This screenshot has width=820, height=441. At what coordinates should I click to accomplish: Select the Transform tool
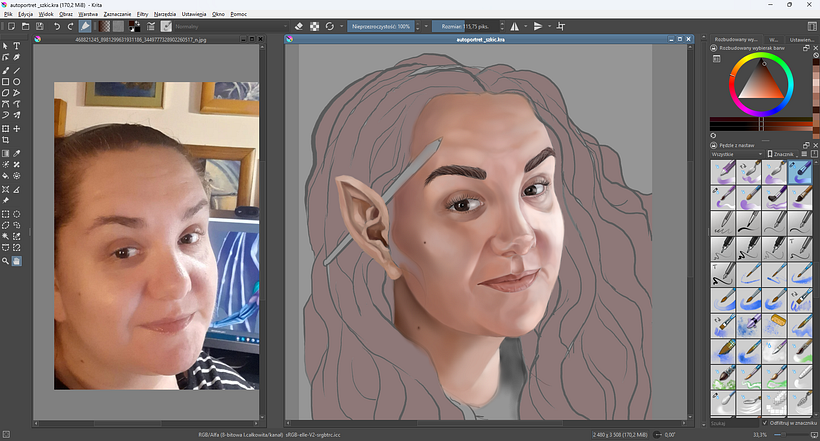pos(6,129)
